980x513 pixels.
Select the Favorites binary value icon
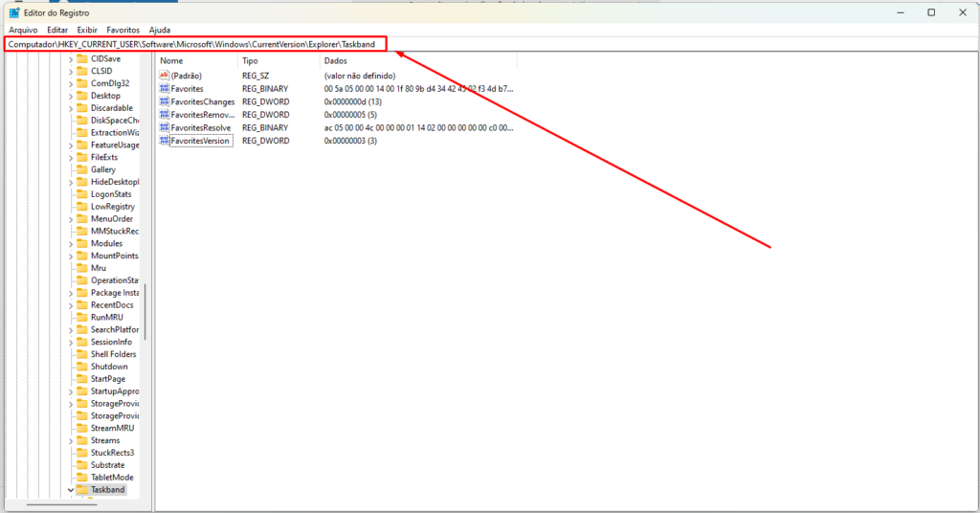coord(165,89)
